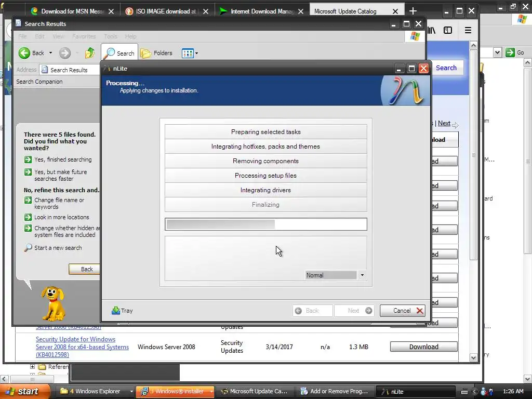Click the disabled Back button in nLite
Screen dimensions: 532x399
[x=312, y=311]
